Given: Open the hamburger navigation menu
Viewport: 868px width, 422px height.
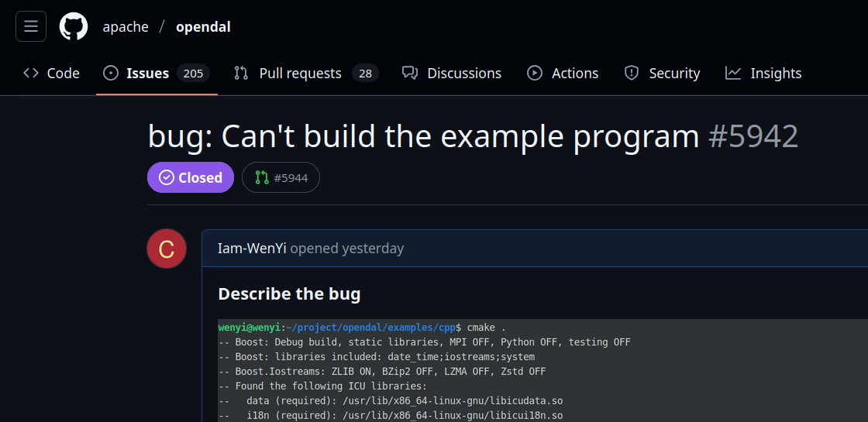Looking at the screenshot, I should (31, 26).
